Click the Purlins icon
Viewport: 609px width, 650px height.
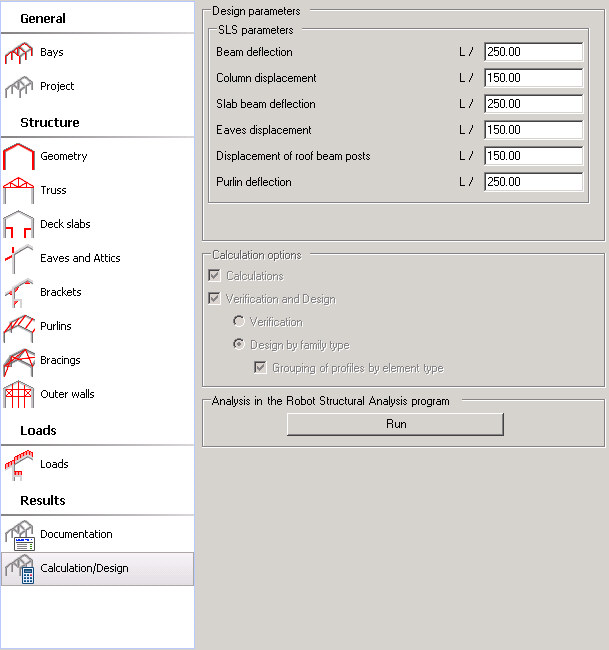(19, 327)
